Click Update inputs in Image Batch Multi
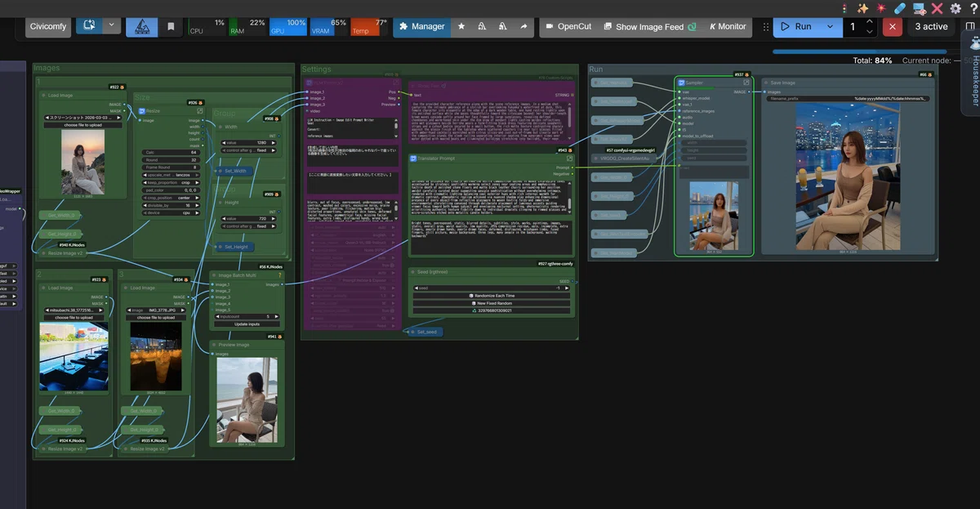The height and width of the screenshot is (509, 980). pos(247,324)
